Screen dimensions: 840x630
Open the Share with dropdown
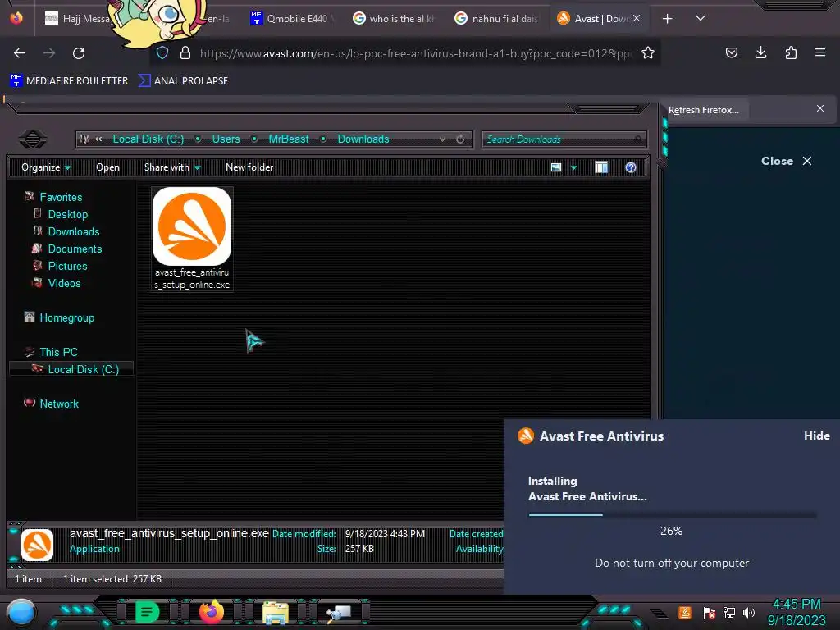coord(172,167)
